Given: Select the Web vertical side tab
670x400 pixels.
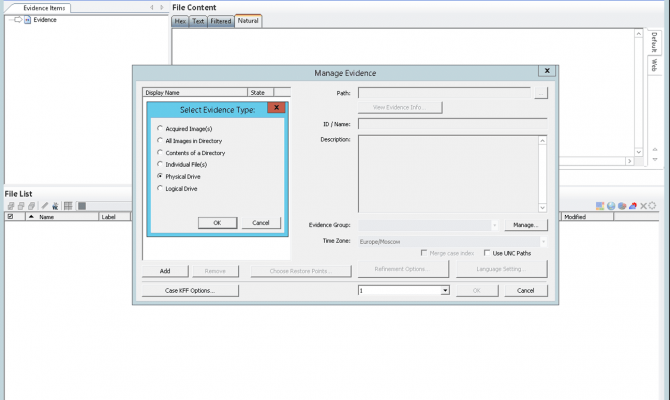Looking at the screenshot, I should [654, 65].
